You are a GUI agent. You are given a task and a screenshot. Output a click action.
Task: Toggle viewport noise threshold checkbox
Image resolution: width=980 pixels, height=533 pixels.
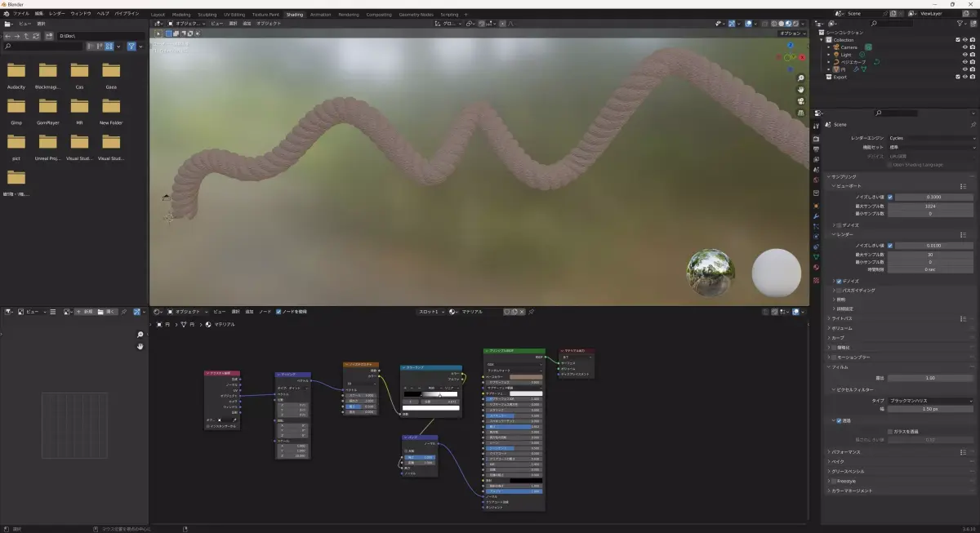[x=890, y=197]
